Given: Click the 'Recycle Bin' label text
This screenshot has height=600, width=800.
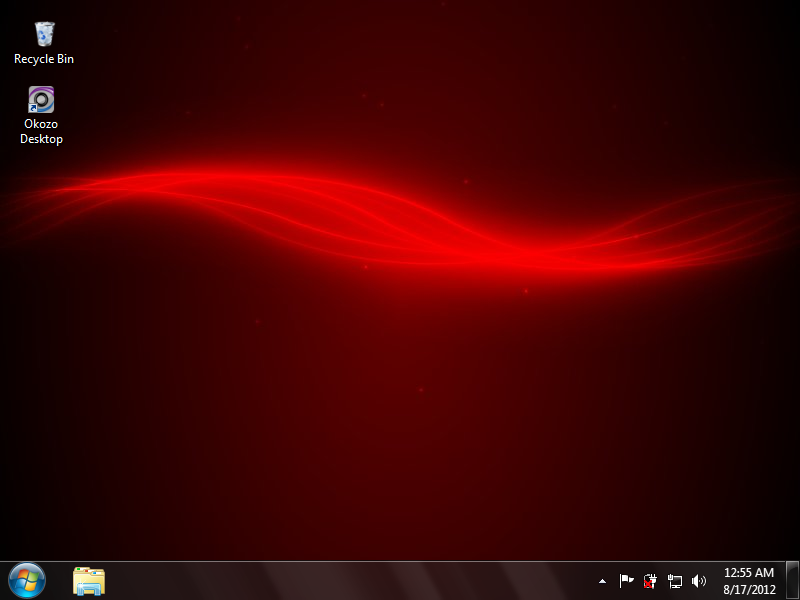Looking at the screenshot, I should pos(44,59).
